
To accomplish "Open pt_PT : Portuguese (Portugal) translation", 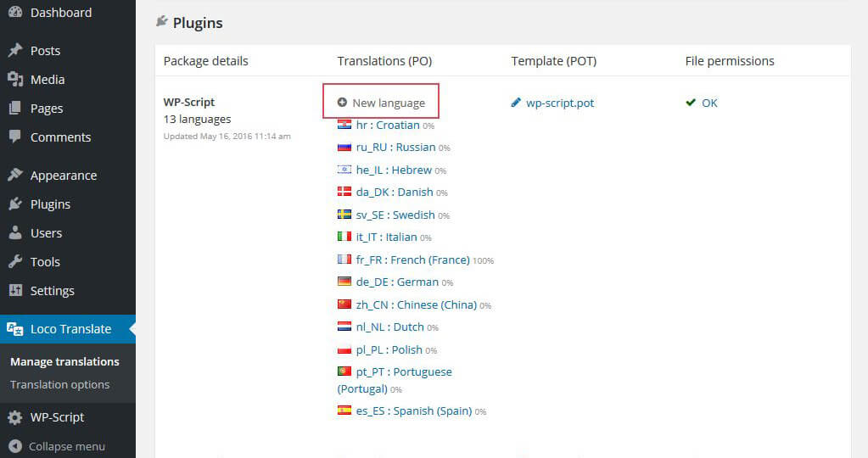I will coord(395,380).
